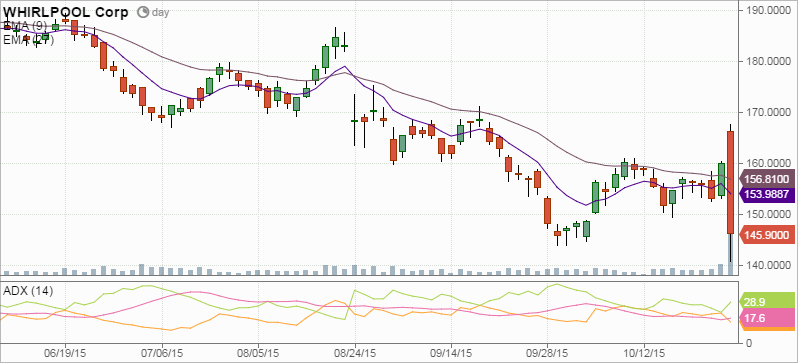Click the blank orange ADX value tag
The width and height of the screenshot is (798, 363).
pyautogui.click(x=768, y=329)
